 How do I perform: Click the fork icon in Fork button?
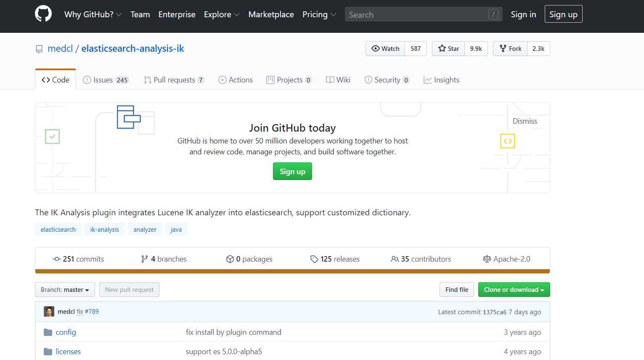(x=503, y=48)
